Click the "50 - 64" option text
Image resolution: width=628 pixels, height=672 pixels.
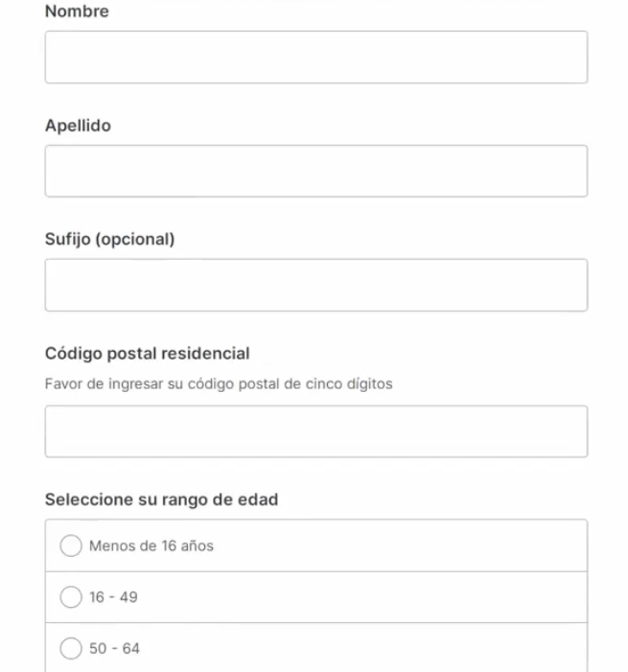click(x=114, y=649)
